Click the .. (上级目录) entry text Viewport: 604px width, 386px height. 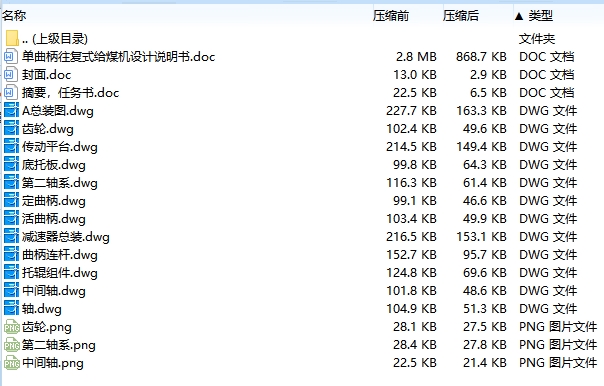tap(55, 39)
